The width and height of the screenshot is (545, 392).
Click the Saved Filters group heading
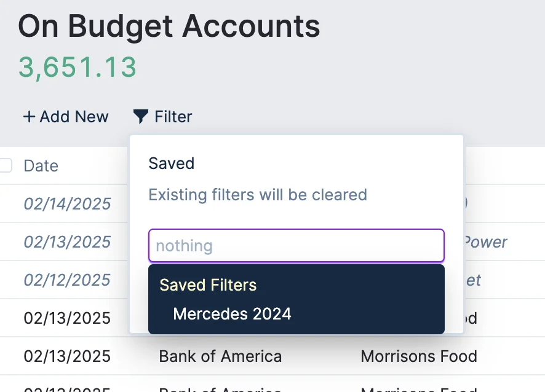pyautogui.click(x=208, y=285)
